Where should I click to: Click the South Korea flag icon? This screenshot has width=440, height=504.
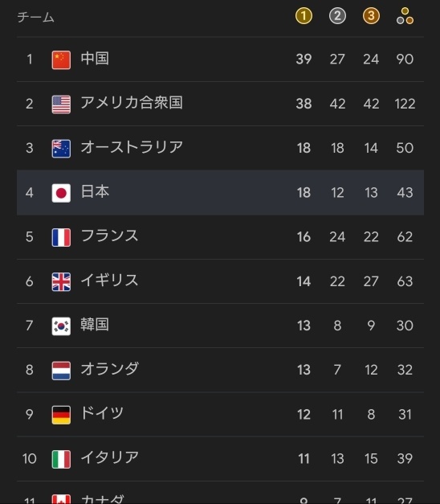[x=61, y=326]
